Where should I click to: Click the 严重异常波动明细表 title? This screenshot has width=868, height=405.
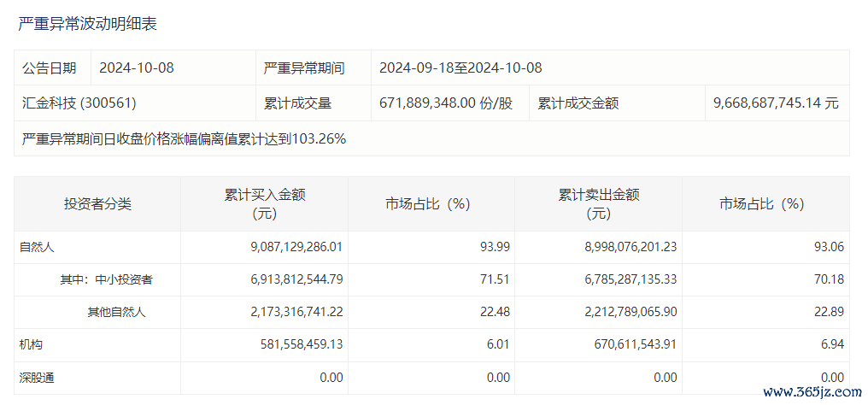coord(87,24)
